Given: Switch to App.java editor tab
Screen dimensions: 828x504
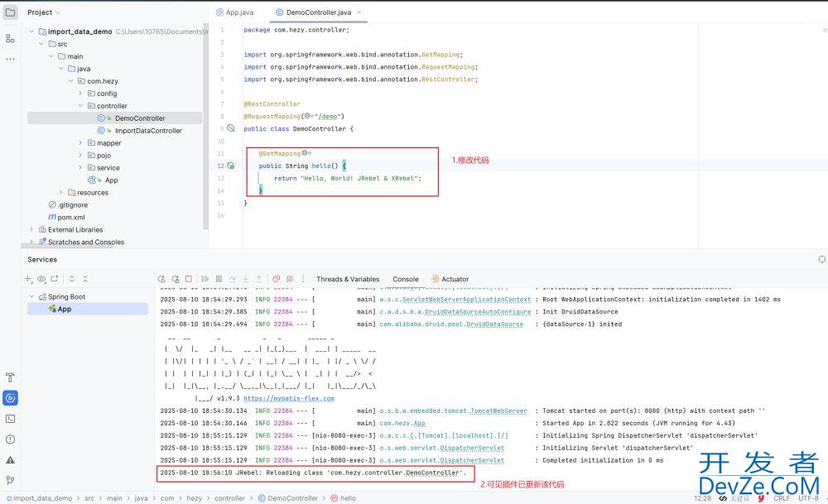Looking at the screenshot, I should click(x=234, y=12).
